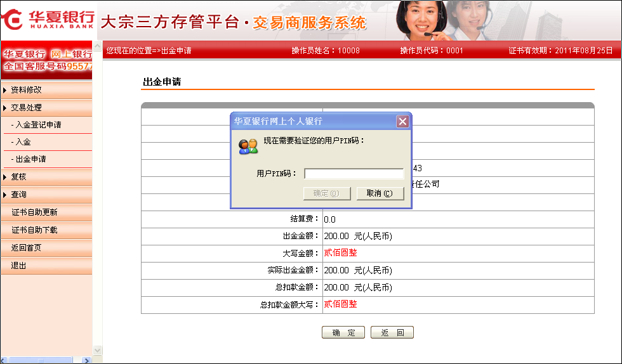This screenshot has width=622, height=364.
Task: Click 取消(C) to cancel PIN verification
Action: 380,193
